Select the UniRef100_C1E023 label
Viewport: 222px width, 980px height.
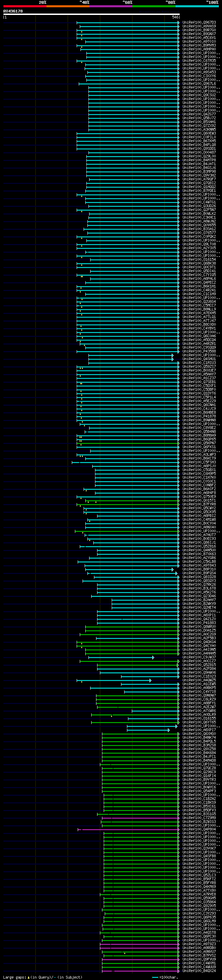[x=199, y=676]
